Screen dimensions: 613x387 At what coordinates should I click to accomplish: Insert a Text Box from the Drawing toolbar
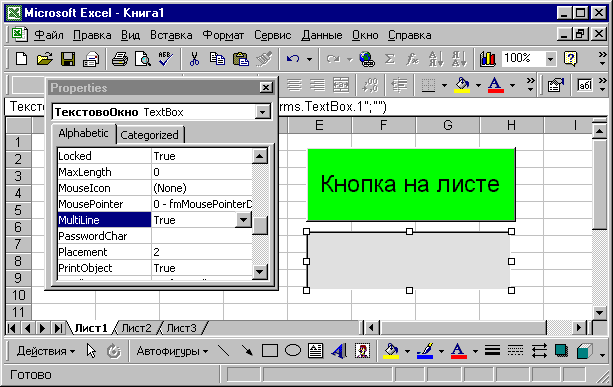(x=315, y=351)
